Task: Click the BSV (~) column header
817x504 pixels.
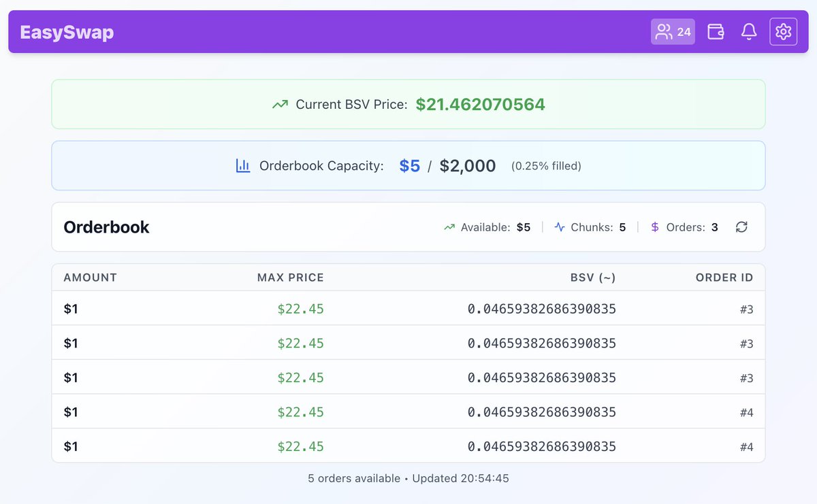Action: click(593, 277)
